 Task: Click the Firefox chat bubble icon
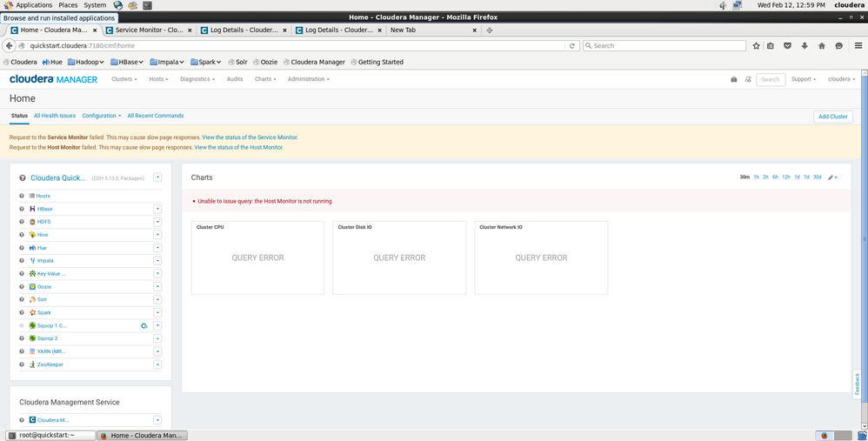pos(838,46)
